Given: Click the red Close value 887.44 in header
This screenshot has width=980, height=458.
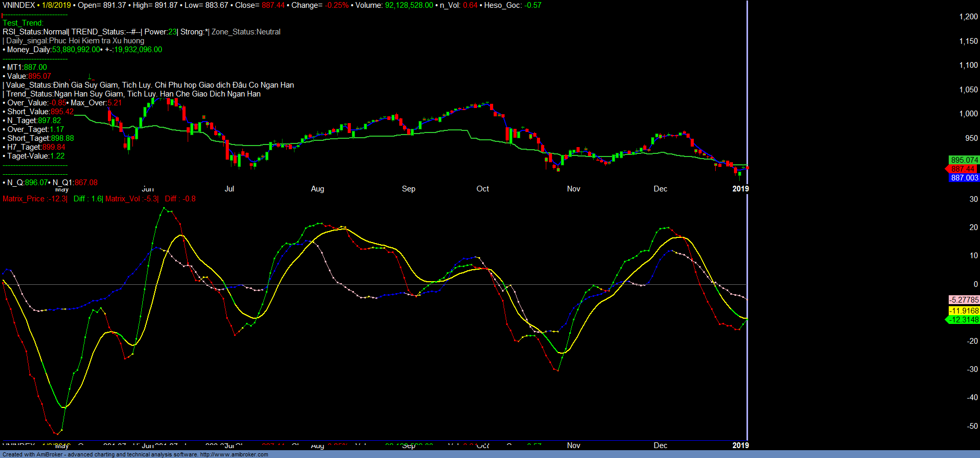Looking at the screenshot, I should tap(273, 5).
